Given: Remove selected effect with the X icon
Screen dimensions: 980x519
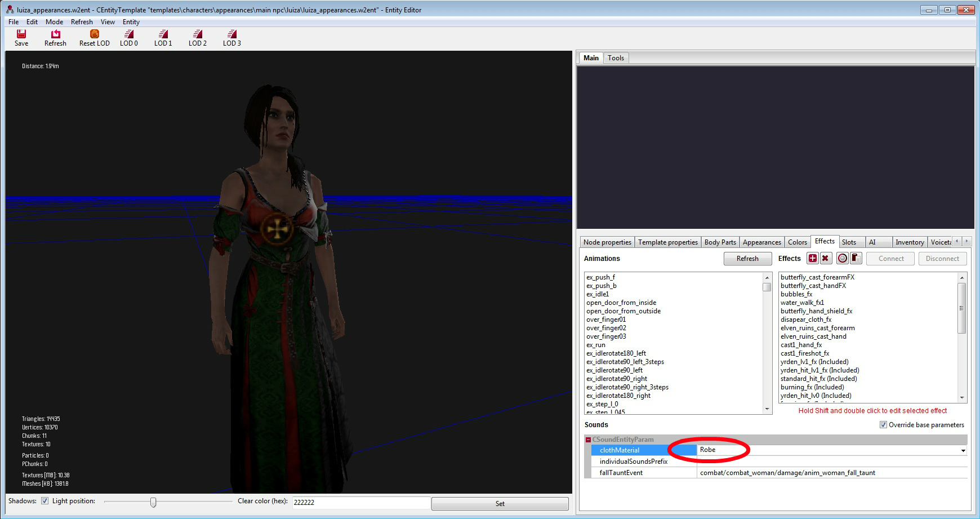Looking at the screenshot, I should pyautogui.click(x=825, y=258).
